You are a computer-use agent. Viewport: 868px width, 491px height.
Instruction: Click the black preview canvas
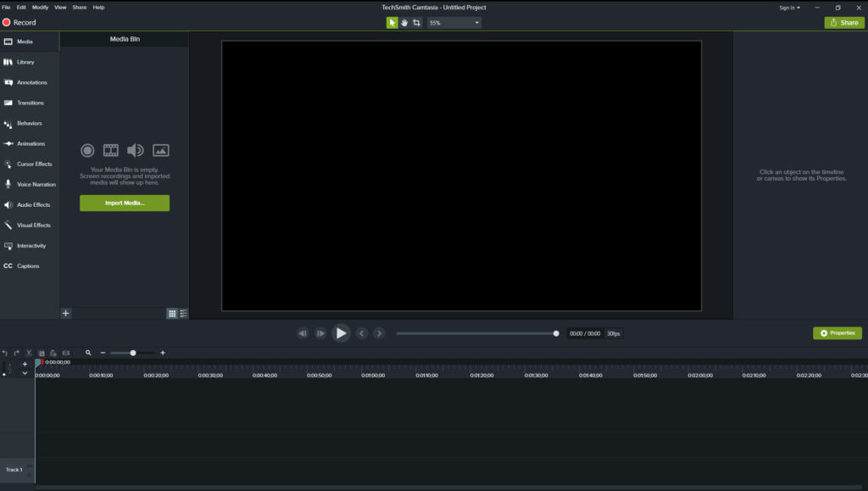[x=461, y=176]
